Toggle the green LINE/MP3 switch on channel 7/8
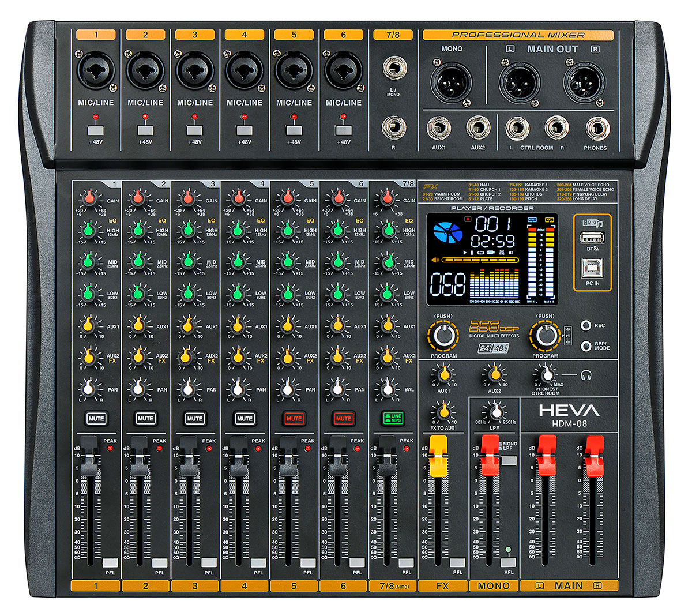Image resolution: width=692 pixels, height=616 pixels. (393, 418)
